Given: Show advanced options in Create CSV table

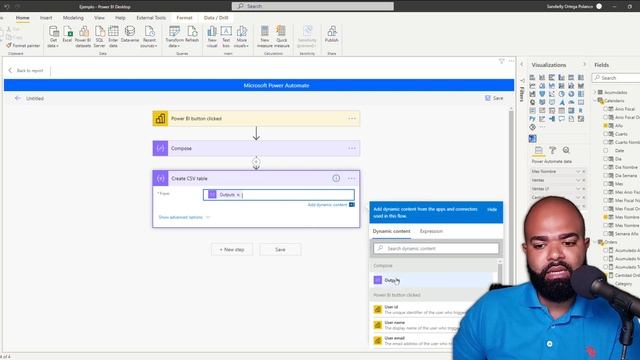Looking at the screenshot, I should (184, 217).
